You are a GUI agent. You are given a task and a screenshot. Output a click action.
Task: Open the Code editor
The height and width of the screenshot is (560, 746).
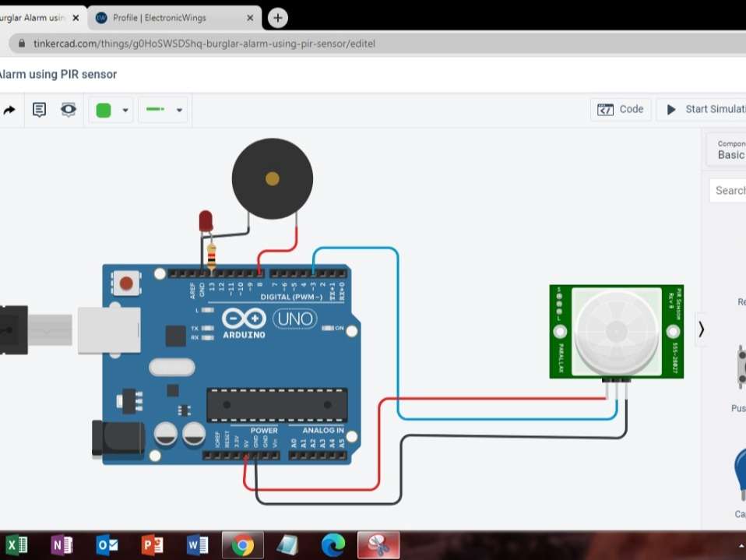[x=621, y=110]
